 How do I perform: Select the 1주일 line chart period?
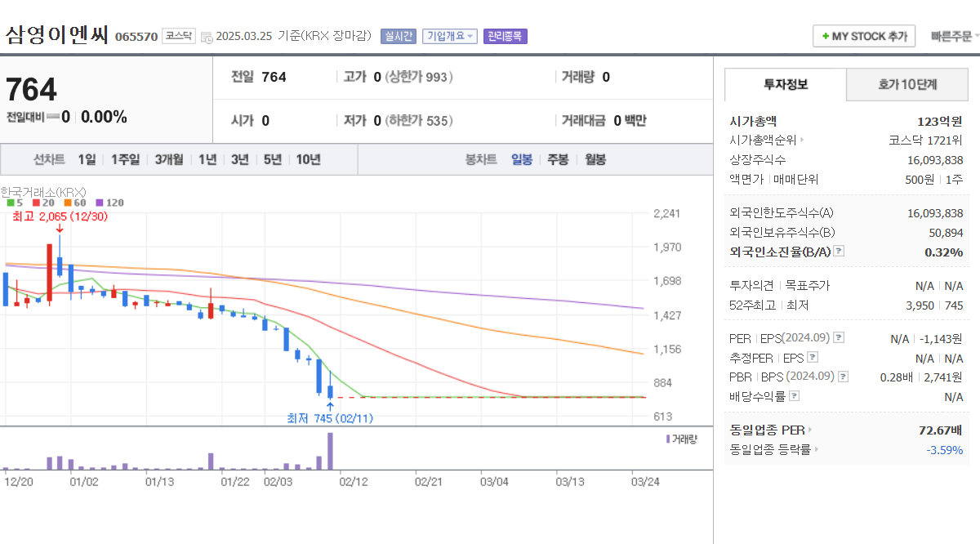coord(125,159)
